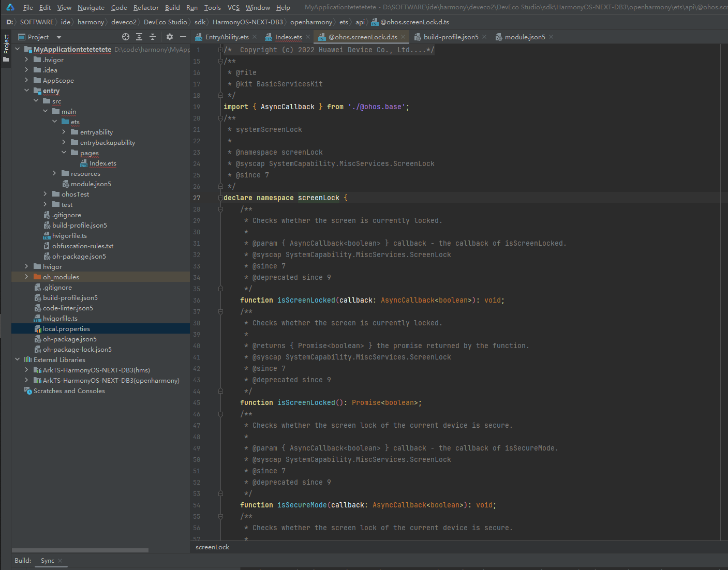Click './@ohos.base' import path on line 19
Viewport: 728px width, 570px height.
[376, 107]
